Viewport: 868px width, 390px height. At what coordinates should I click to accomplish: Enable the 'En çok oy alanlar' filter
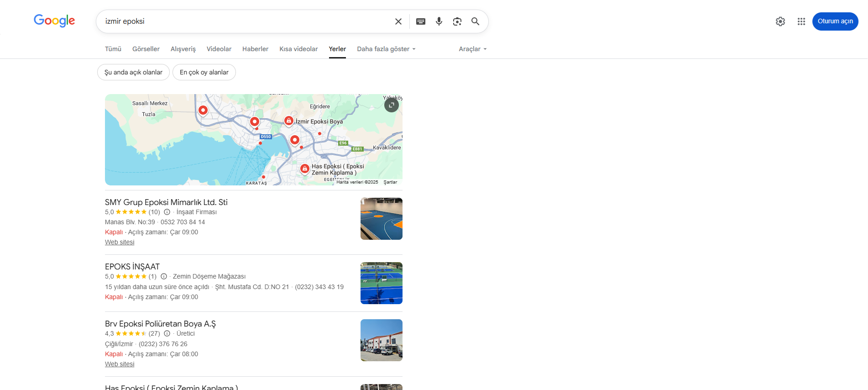tap(204, 72)
